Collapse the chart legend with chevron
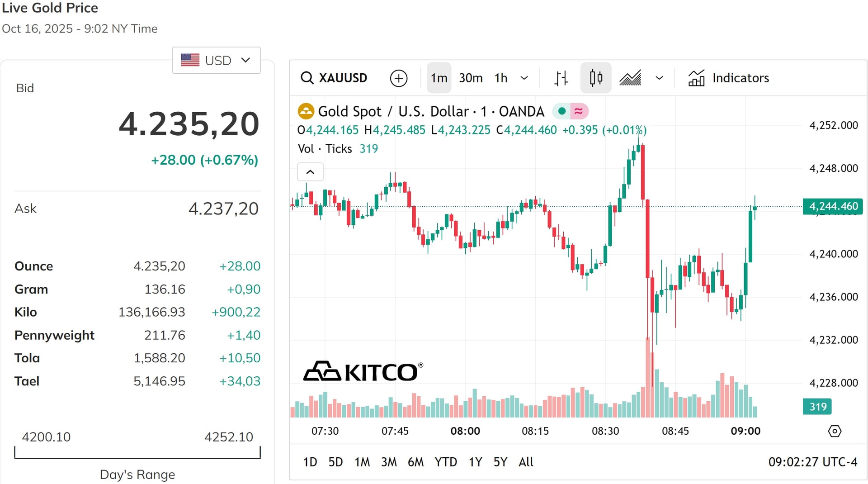Screen dimensions: 868x484 click(310, 172)
